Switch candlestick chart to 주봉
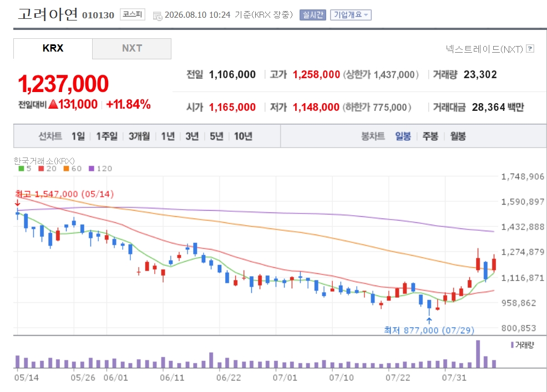 coord(430,136)
